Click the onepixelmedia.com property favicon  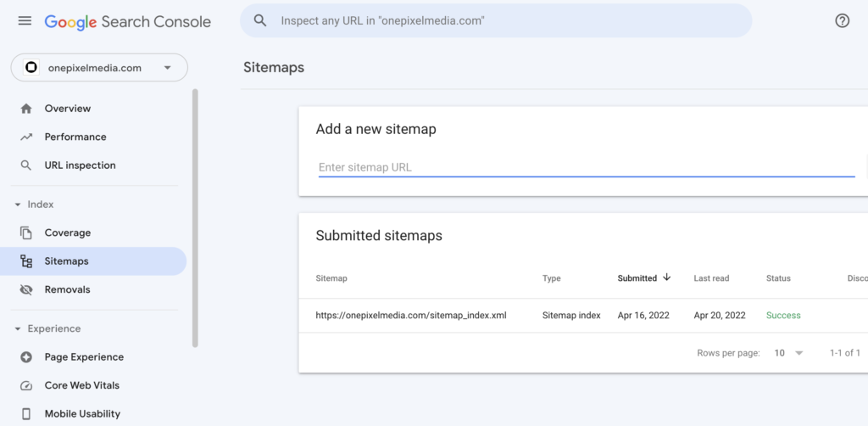(31, 68)
